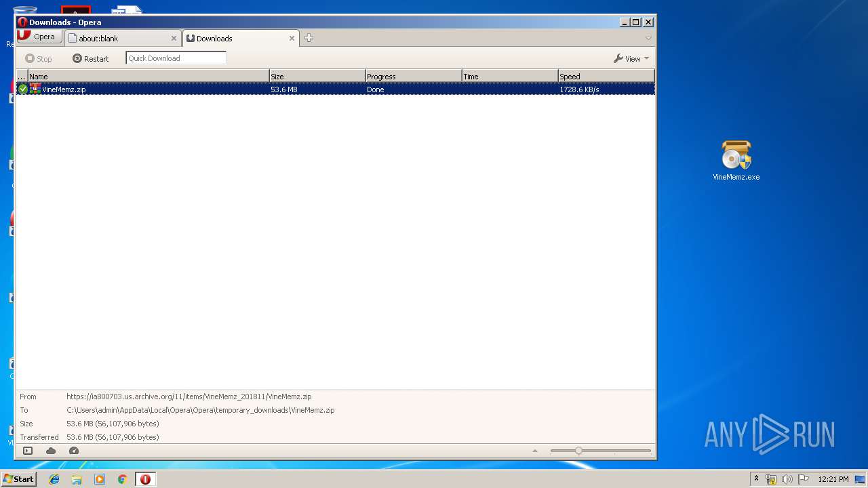Click the temporary_downloads destination path
The height and width of the screenshot is (488, 868).
pos(201,410)
